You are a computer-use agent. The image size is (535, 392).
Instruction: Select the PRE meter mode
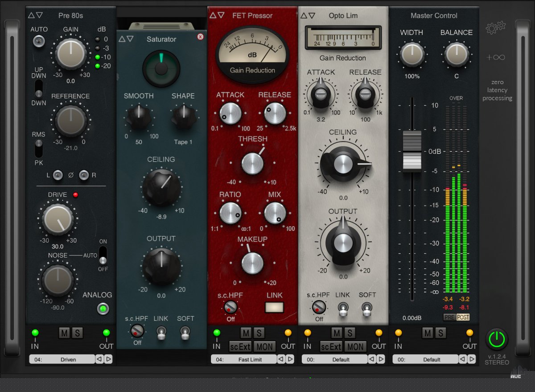(x=449, y=317)
